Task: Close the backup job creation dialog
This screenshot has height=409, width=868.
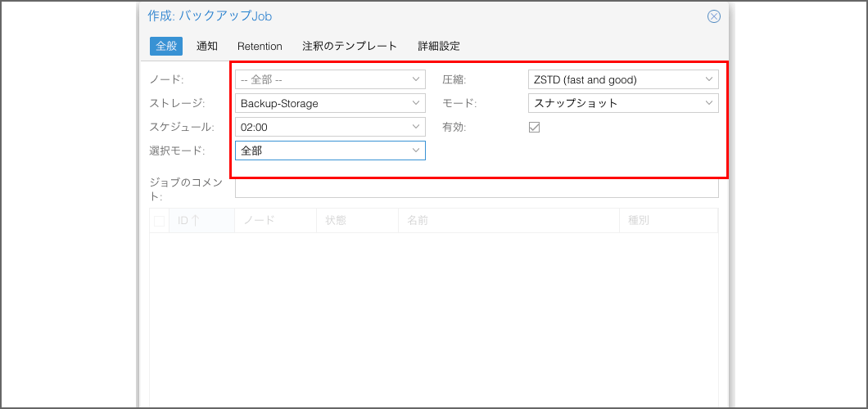Action: [x=713, y=16]
